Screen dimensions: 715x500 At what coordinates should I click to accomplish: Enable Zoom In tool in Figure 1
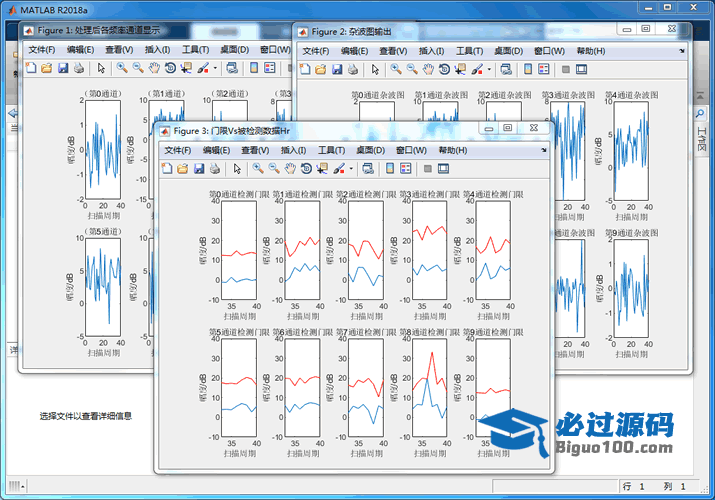[x=122, y=68]
